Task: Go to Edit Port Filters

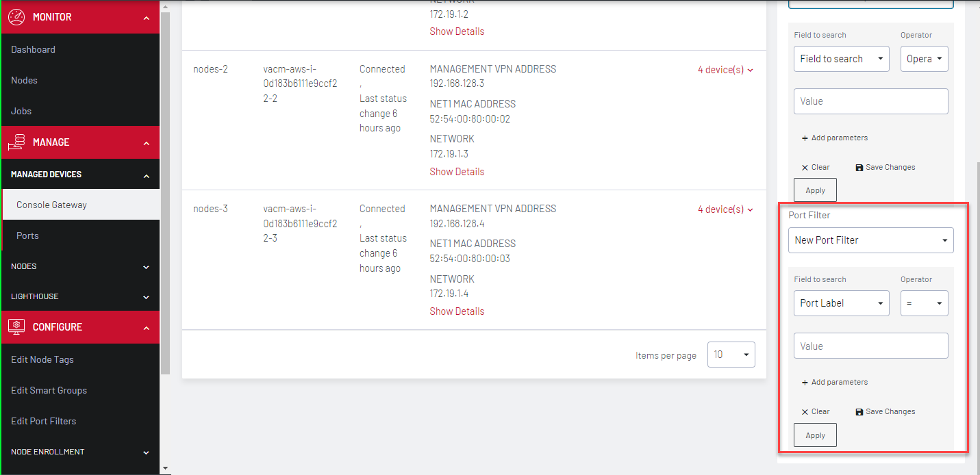Action: click(x=44, y=421)
